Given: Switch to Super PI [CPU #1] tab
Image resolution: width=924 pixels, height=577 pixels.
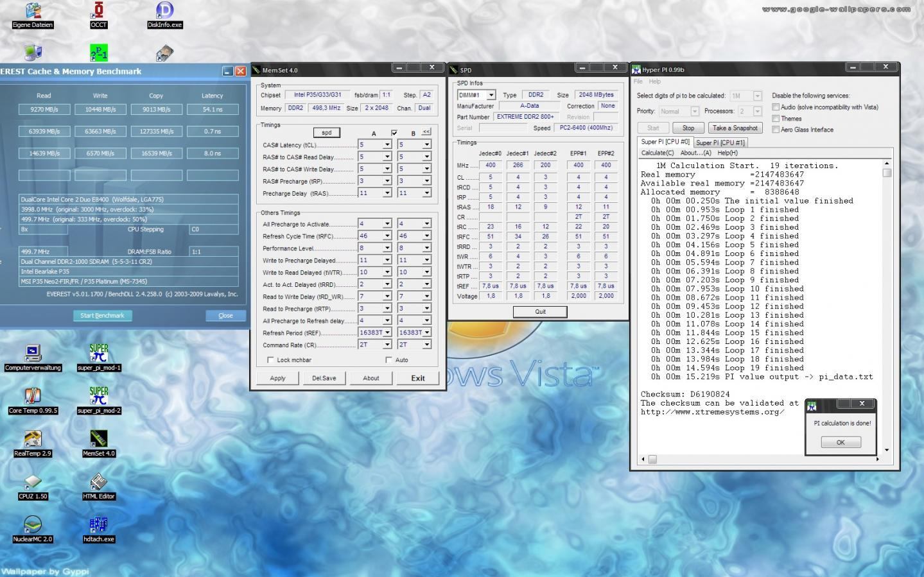Looking at the screenshot, I should tap(720, 142).
